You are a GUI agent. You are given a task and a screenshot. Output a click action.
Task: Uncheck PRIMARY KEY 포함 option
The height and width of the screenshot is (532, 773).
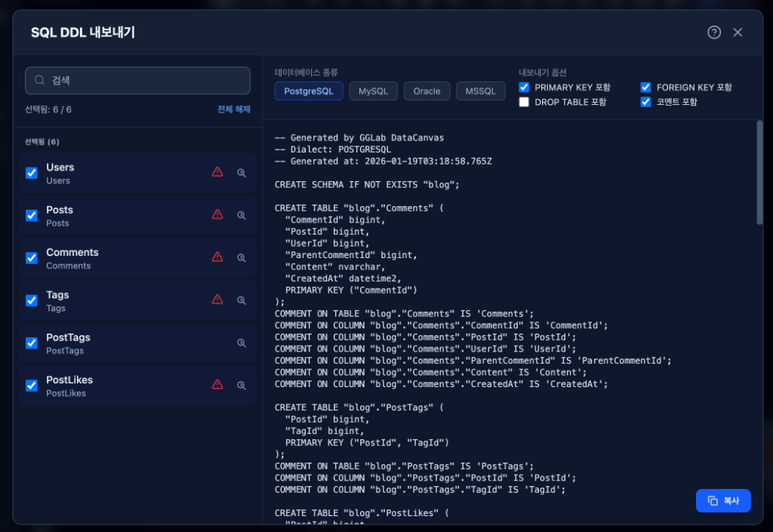525,88
